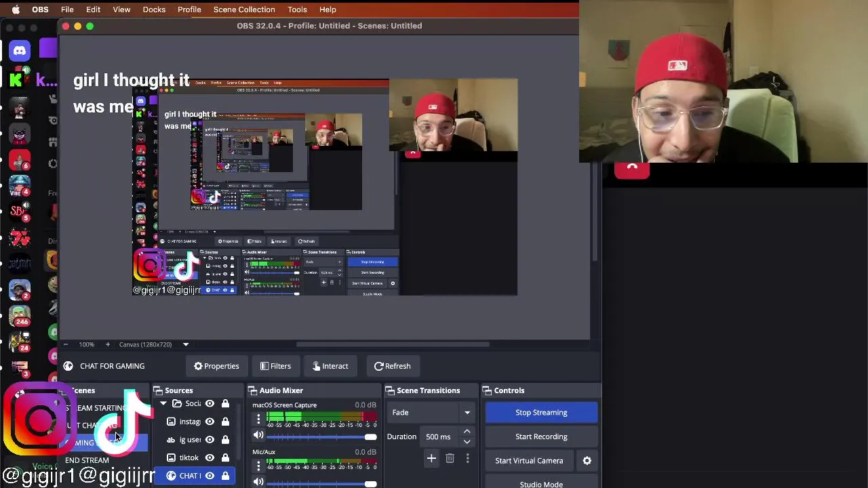Open the Discord server showing badge 246

click(x=20, y=316)
